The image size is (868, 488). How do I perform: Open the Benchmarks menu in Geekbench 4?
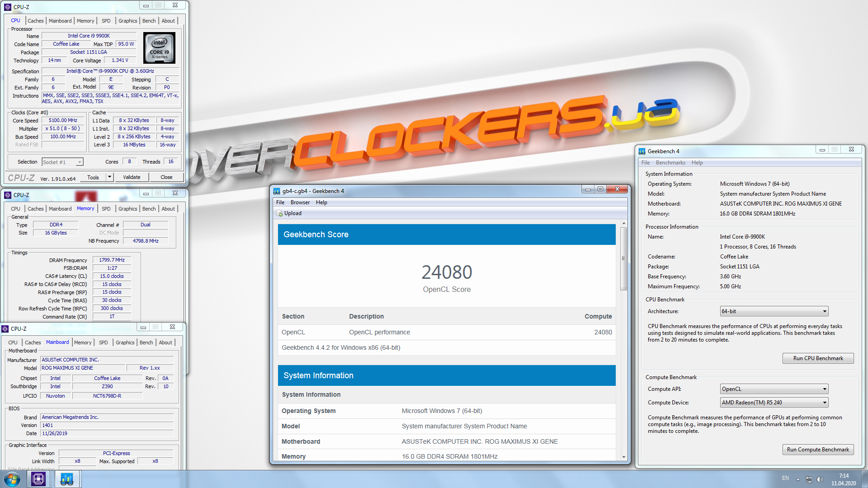coord(670,163)
